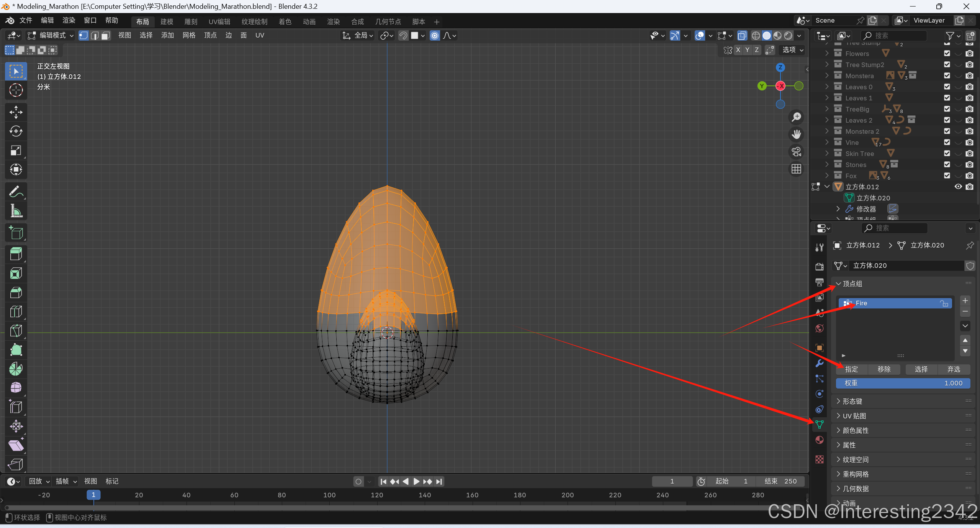Image resolution: width=980 pixels, height=528 pixels.
Task: Uncheck the Fox collection checkbox
Action: click(947, 176)
